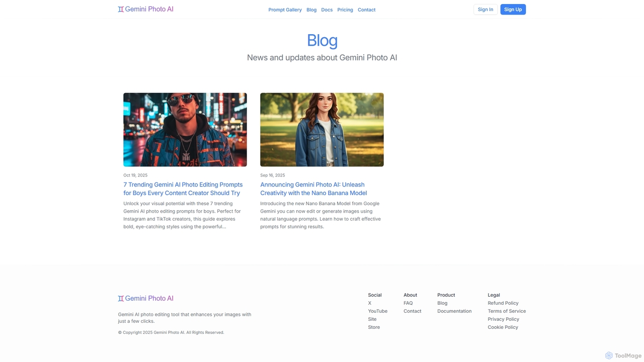Open the Privacy Policy link

[x=504, y=319]
